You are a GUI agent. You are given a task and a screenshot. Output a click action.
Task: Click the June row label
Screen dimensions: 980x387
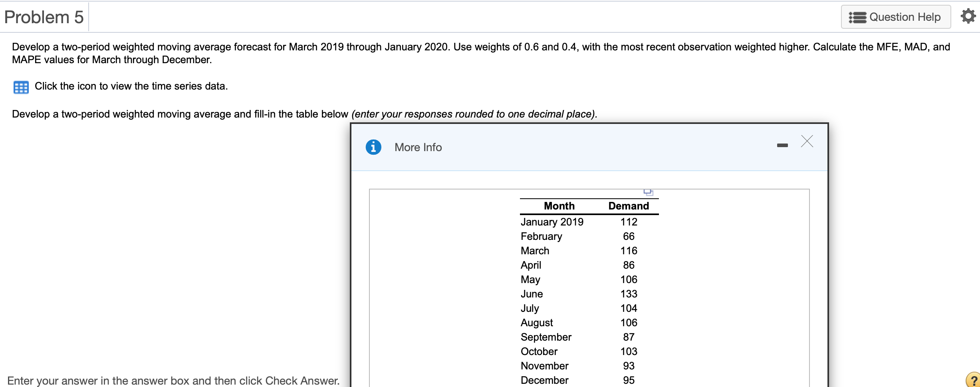pyautogui.click(x=532, y=294)
